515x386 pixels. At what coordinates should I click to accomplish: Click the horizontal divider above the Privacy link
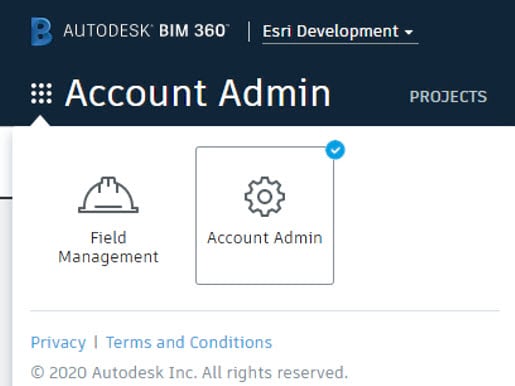pyautogui.click(x=265, y=311)
